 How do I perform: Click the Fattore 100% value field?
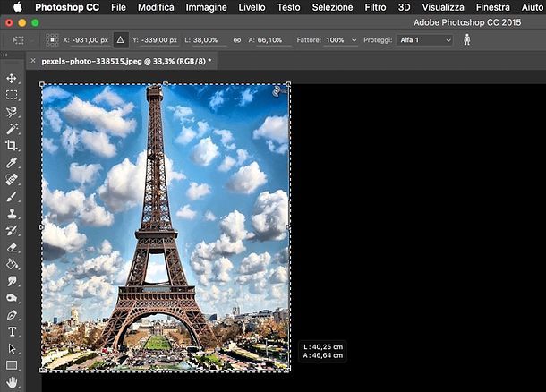(336, 40)
